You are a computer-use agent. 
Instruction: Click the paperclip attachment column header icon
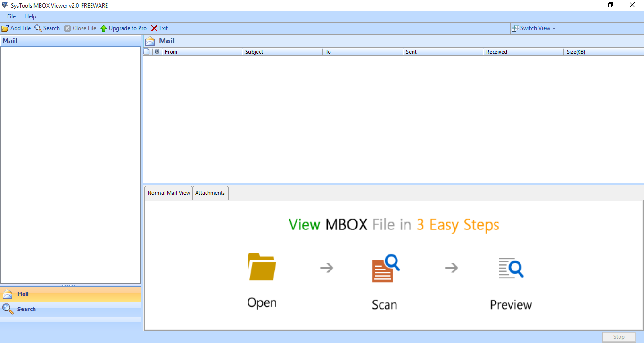coord(157,52)
